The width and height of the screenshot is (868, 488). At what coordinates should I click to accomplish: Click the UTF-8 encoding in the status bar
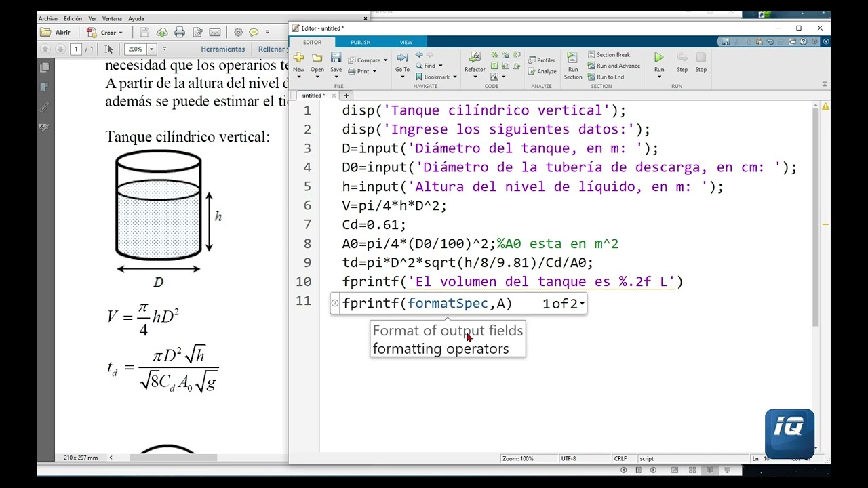(568, 459)
